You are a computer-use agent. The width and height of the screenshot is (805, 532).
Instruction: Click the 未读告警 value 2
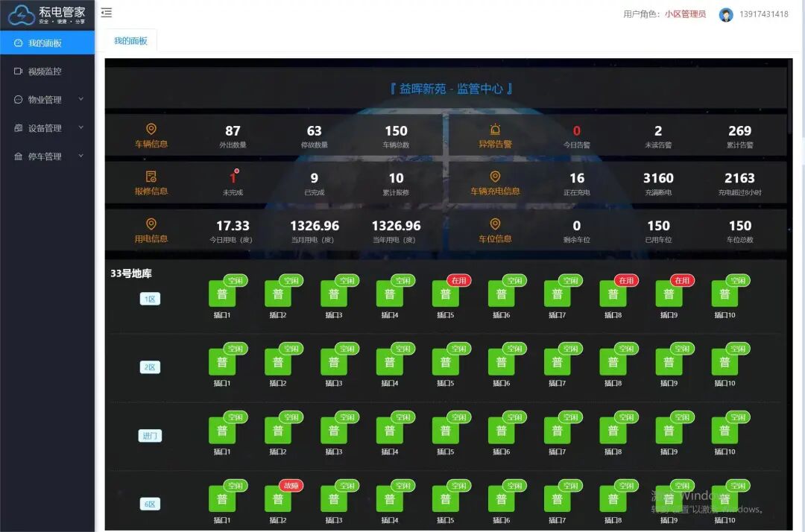[x=658, y=131]
